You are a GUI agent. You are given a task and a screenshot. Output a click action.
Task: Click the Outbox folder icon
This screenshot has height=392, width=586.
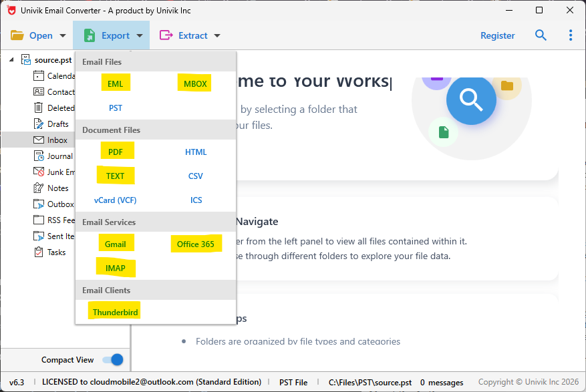[x=39, y=204]
